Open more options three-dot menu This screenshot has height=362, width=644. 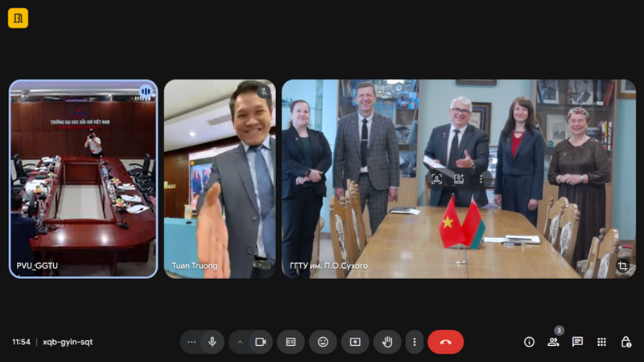pos(415,342)
